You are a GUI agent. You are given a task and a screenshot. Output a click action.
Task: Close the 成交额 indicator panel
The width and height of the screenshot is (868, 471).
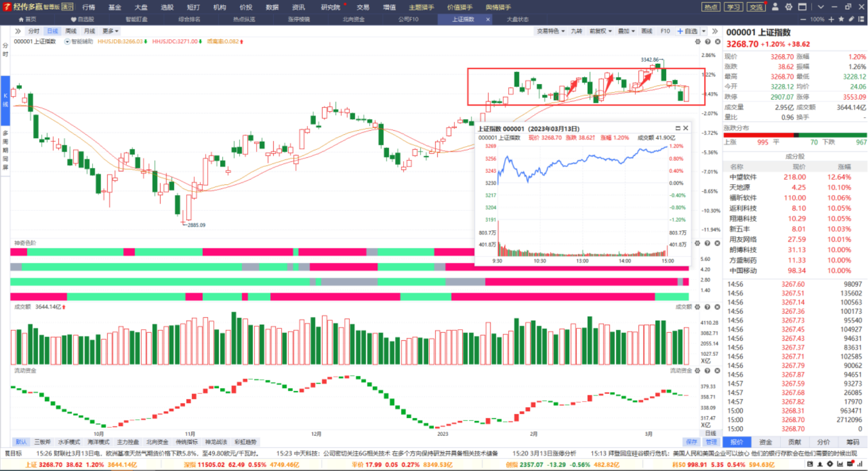(x=718, y=307)
